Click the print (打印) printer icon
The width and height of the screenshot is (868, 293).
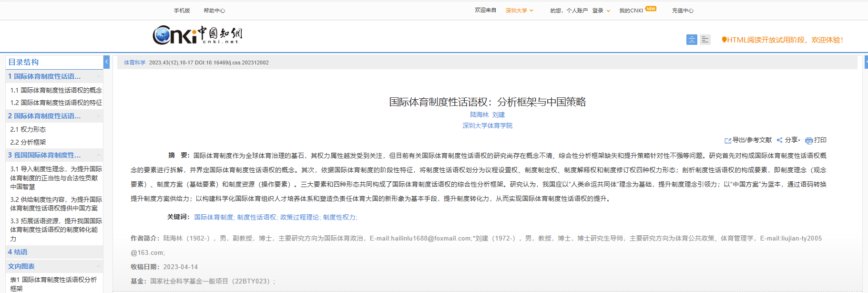(x=809, y=140)
